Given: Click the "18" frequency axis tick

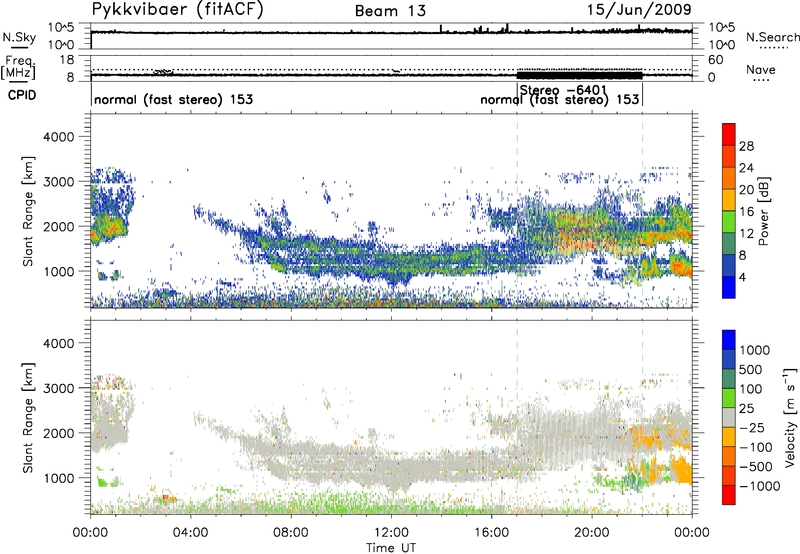Looking at the screenshot, I should (66, 59).
